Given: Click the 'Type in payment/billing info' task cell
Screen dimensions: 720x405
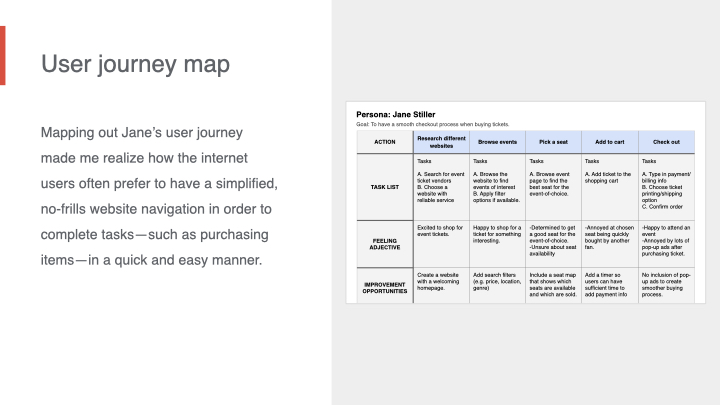Looking at the screenshot, I should (666, 186).
